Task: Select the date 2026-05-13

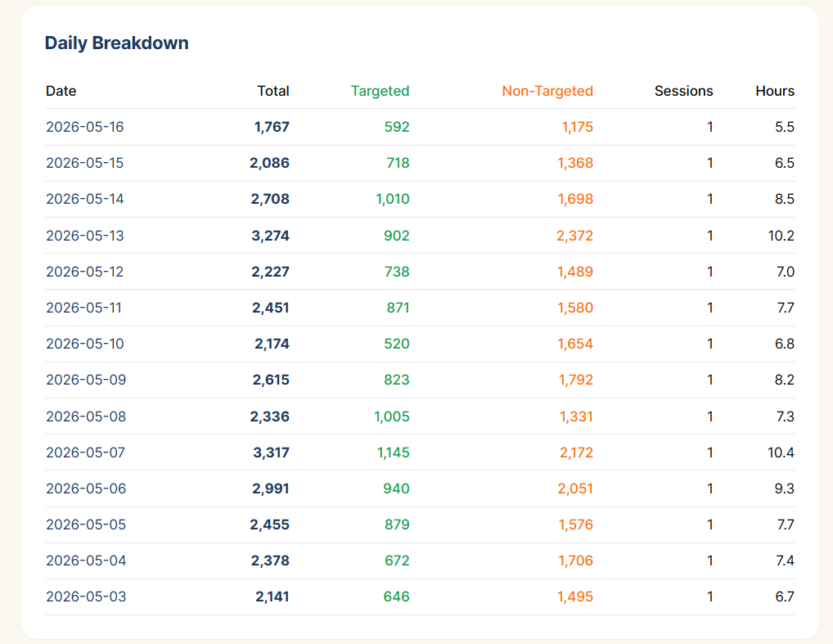Action: 84,236
